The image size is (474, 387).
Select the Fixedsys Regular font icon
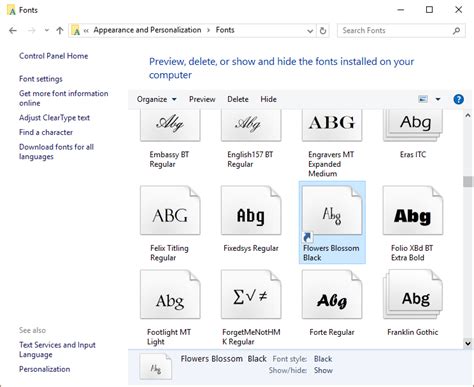click(251, 210)
